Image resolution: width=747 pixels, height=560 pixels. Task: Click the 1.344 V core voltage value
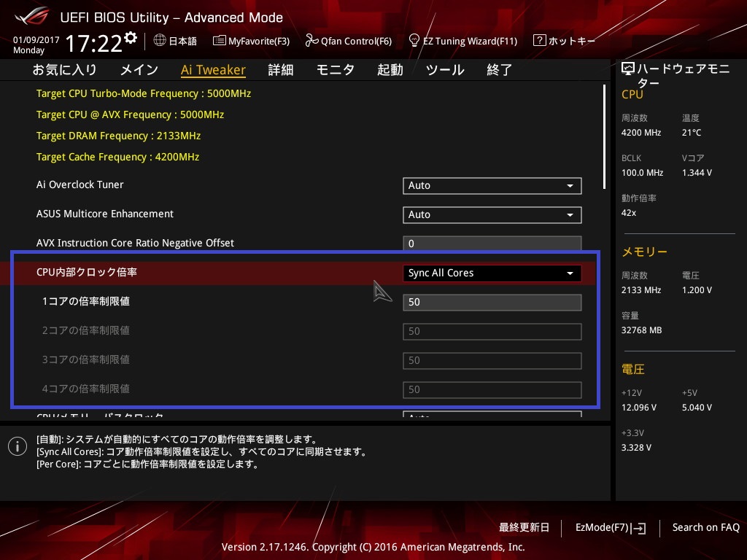tap(697, 173)
